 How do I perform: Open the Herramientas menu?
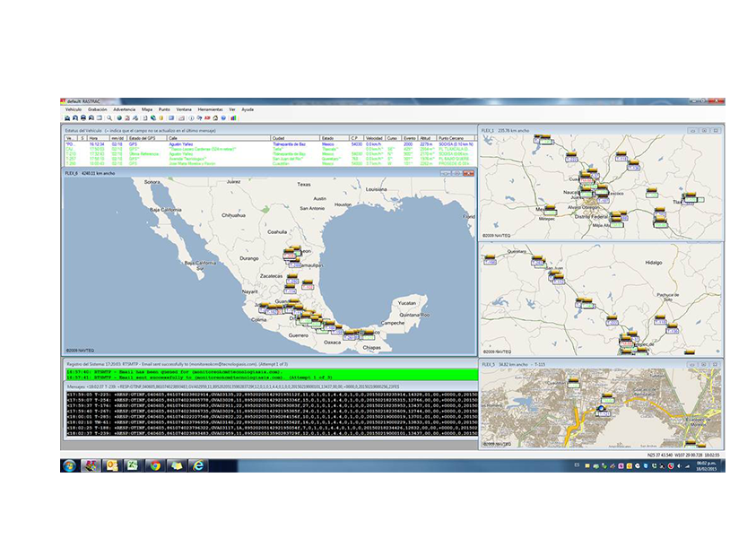[x=210, y=109]
